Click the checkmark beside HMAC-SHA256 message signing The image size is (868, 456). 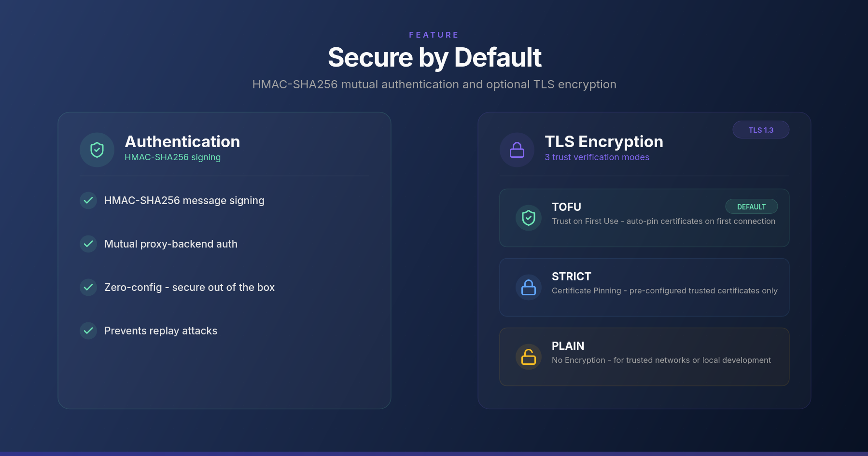coord(88,201)
